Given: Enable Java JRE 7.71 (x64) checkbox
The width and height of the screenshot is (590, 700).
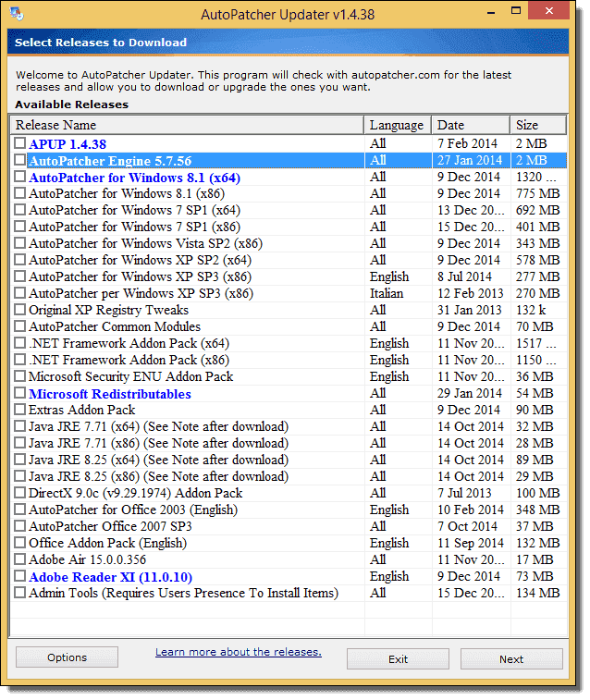Looking at the screenshot, I should tap(19, 426).
